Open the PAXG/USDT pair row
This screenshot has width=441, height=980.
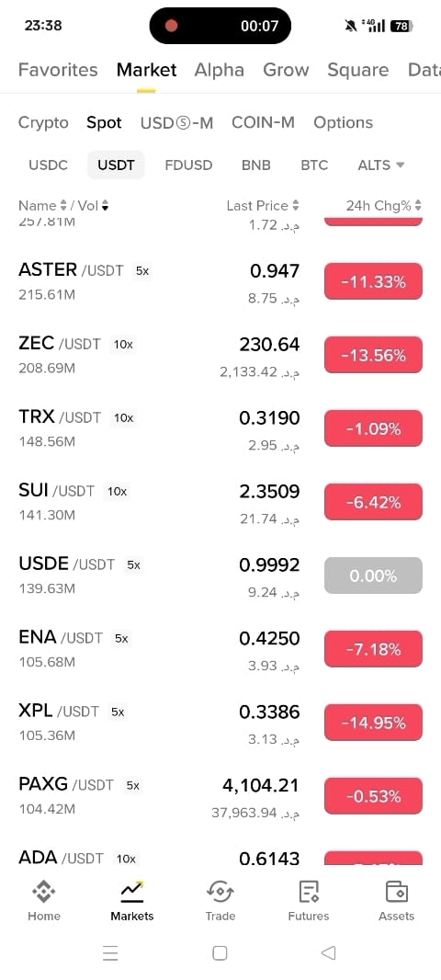pos(220,797)
